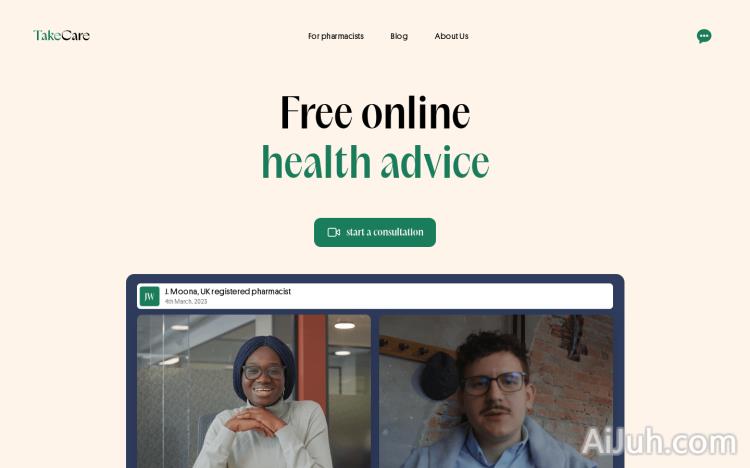This screenshot has height=468, width=750.
Task: Click the AiJuh.com watermark
Action: pos(659,441)
